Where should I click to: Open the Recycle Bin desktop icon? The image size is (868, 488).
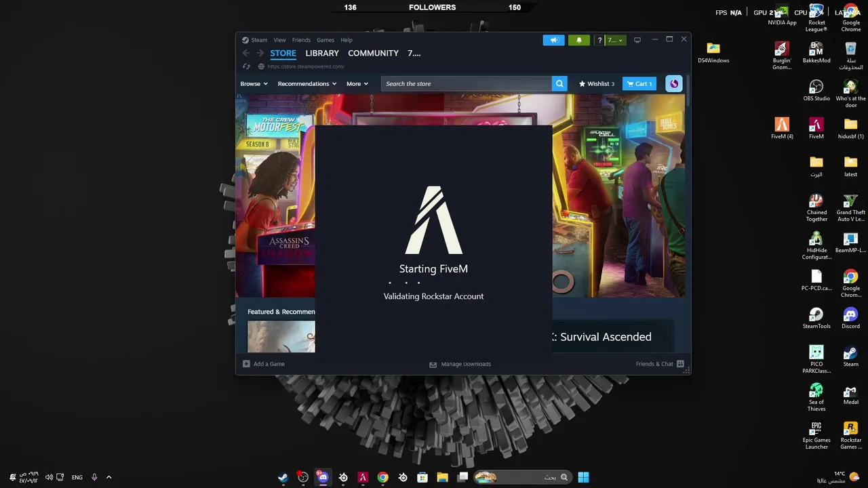point(850,56)
